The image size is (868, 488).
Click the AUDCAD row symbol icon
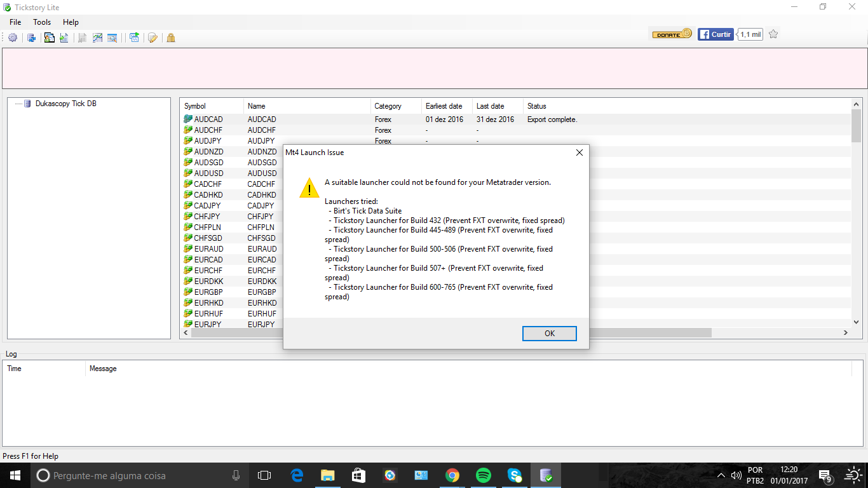tap(188, 119)
